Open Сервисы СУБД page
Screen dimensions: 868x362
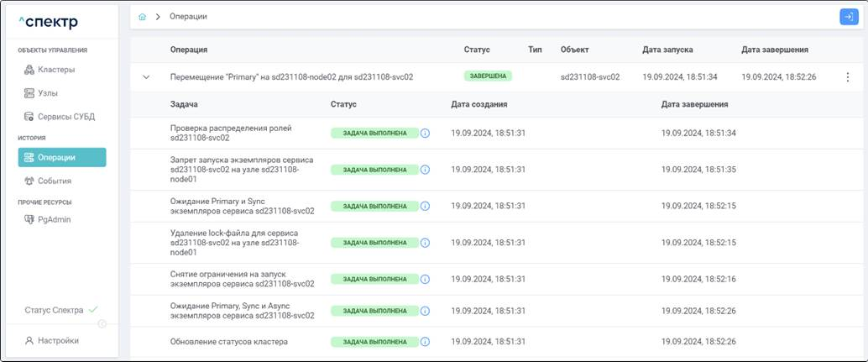pos(64,117)
